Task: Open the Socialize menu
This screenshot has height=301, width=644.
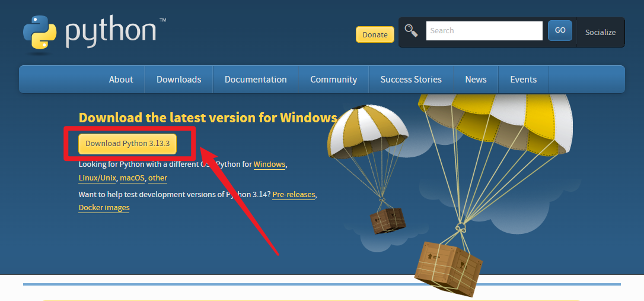Action: pyautogui.click(x=600, y=33)
